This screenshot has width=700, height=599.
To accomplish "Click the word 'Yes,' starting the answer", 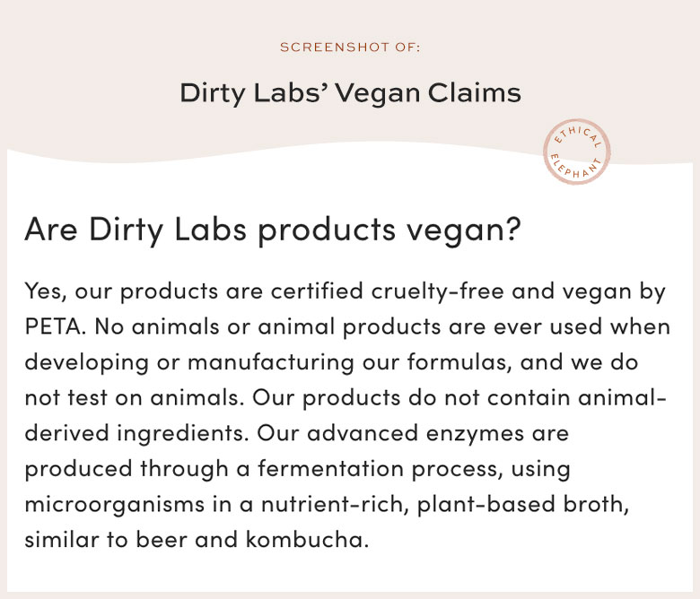I will (x=46, y=291).
